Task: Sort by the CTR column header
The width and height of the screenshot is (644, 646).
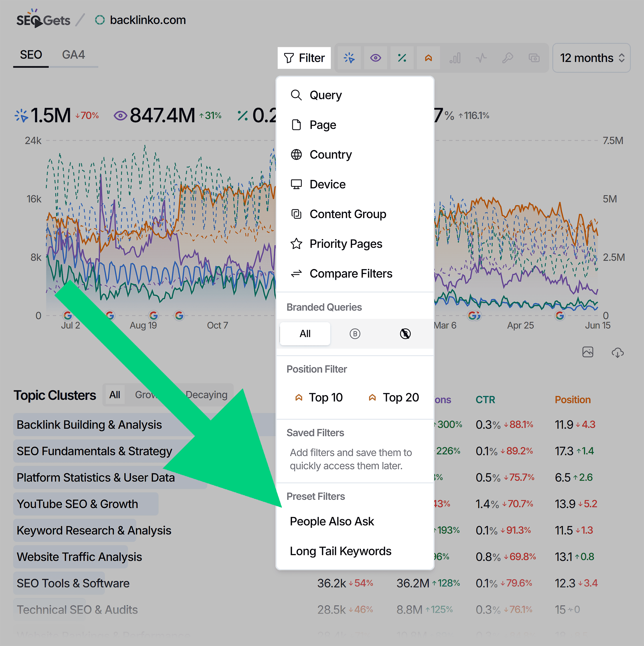Action: (485, 400)
